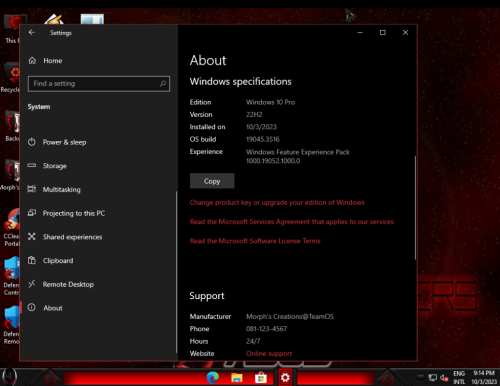Select the Windows 10 Pro edition text
500x386 pixels.
pos(270,102)
